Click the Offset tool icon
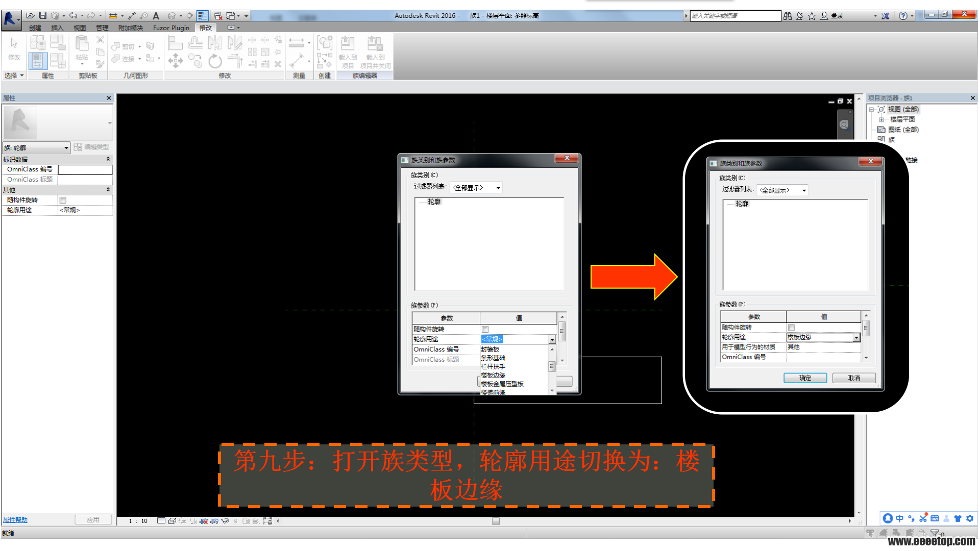 pyautogui.click(x=195, y=43)
